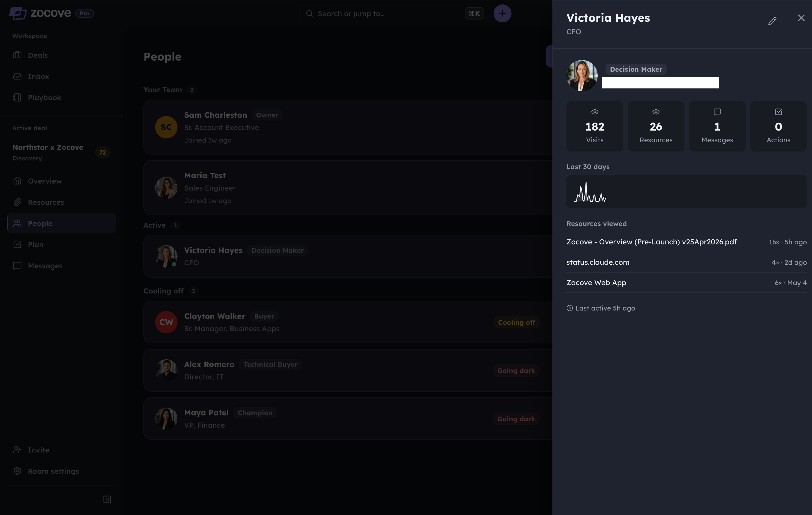Click the eye icon above Visits

pyautogui.click(x=595, y=112)
